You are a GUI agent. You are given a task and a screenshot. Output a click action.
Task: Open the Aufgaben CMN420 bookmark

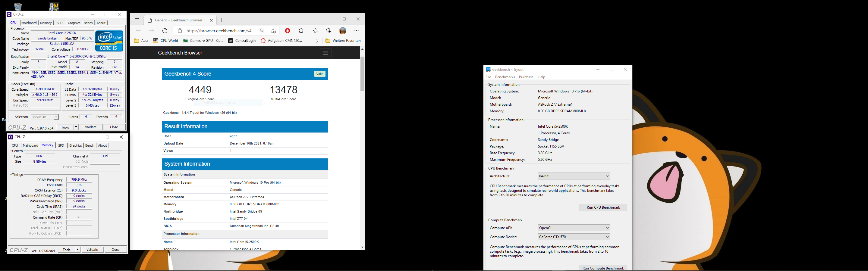281,41
